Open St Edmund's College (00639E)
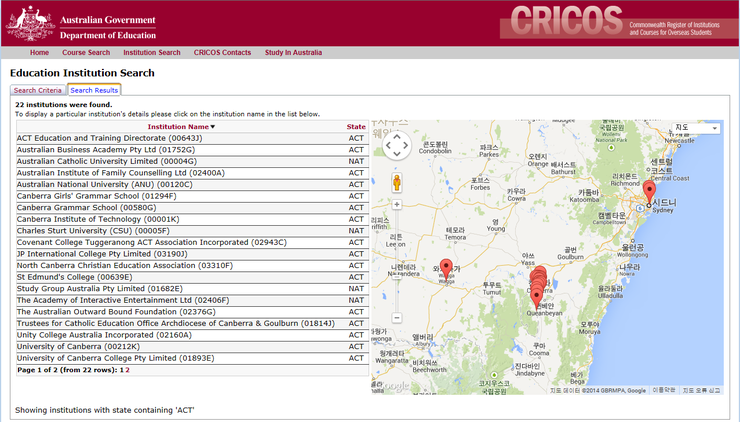The image size is (740, 422). click(x=75, y=277)
